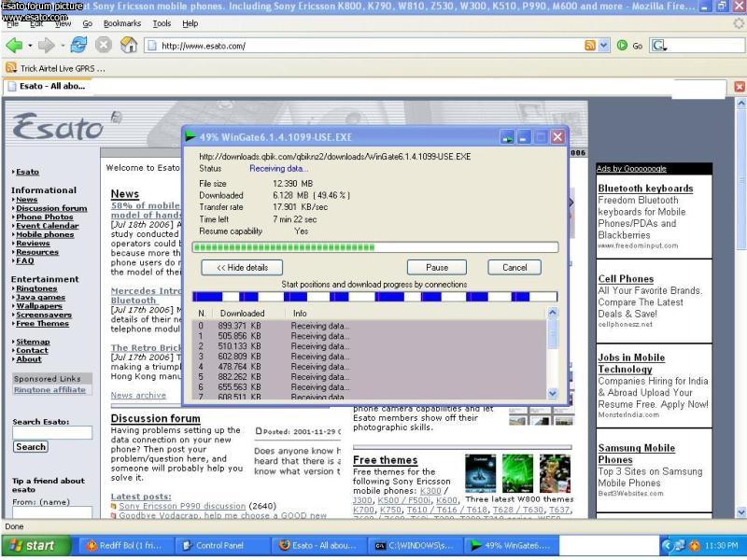
Task: Click the connections list scroll-up arrow
Action: pos(553,313)
